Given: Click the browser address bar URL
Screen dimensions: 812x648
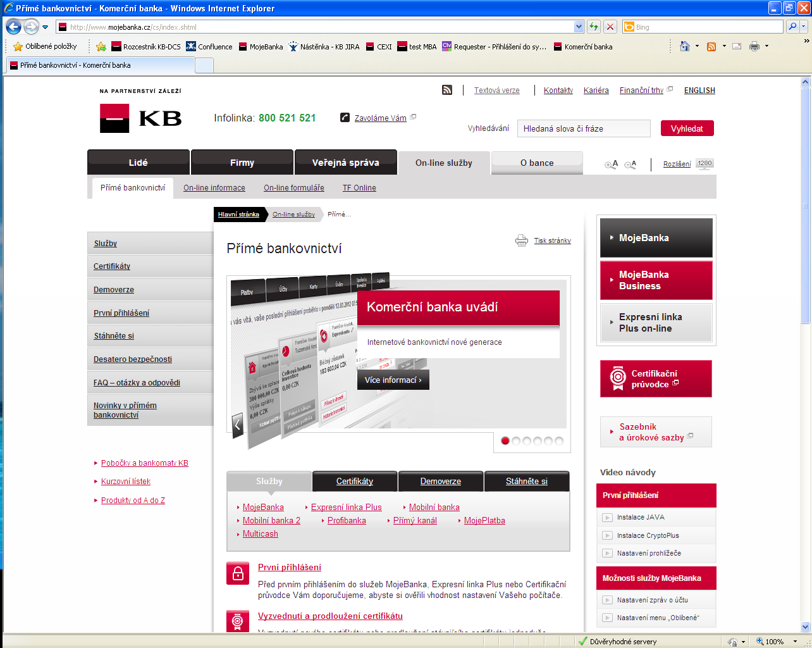Looking at the screenshot, I should tap(316, 27).
